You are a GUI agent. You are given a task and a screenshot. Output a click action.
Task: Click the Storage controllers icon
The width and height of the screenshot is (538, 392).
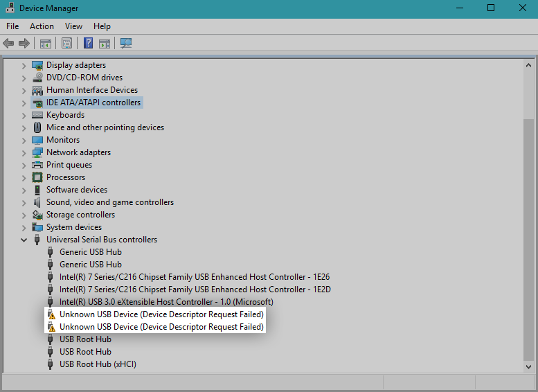point(37,215)
